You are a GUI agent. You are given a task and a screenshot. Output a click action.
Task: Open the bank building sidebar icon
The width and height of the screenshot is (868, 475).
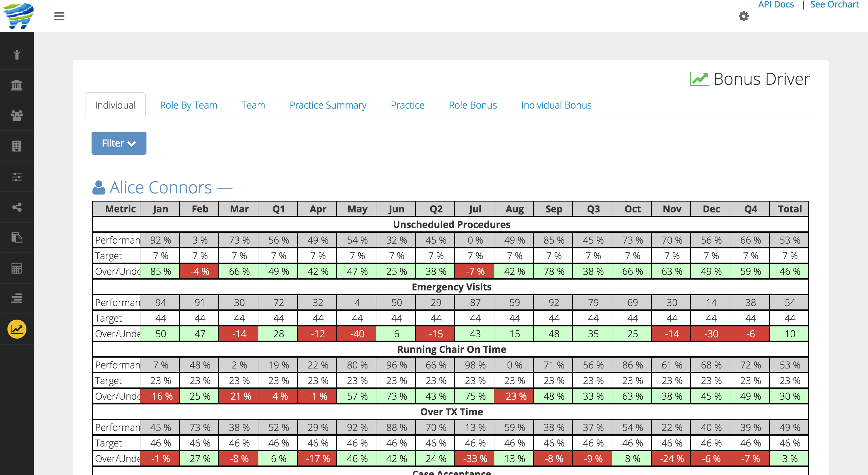[17, 85]
